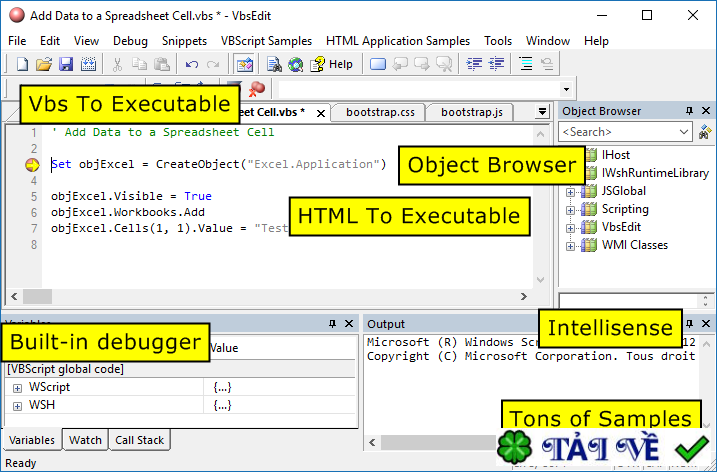717x472 pixels.
Task: Switch to the Call Stack tab
Action: coord(139,440)
